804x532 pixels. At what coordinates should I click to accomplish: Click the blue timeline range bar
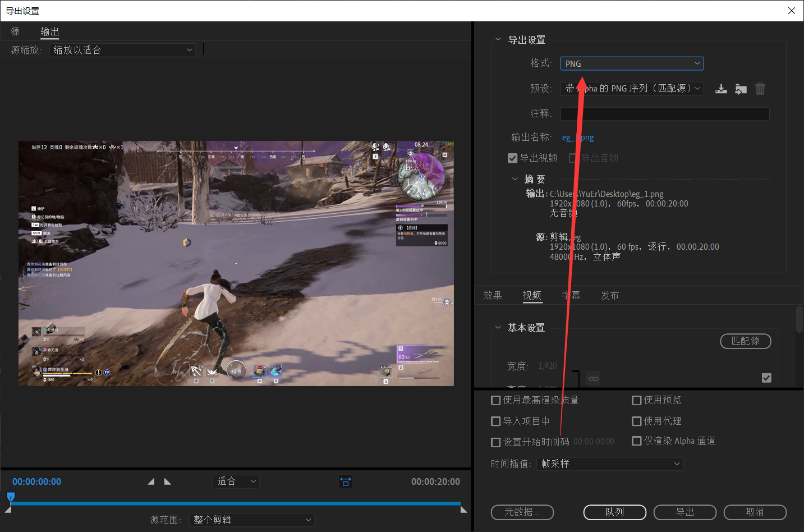[236, 503]
